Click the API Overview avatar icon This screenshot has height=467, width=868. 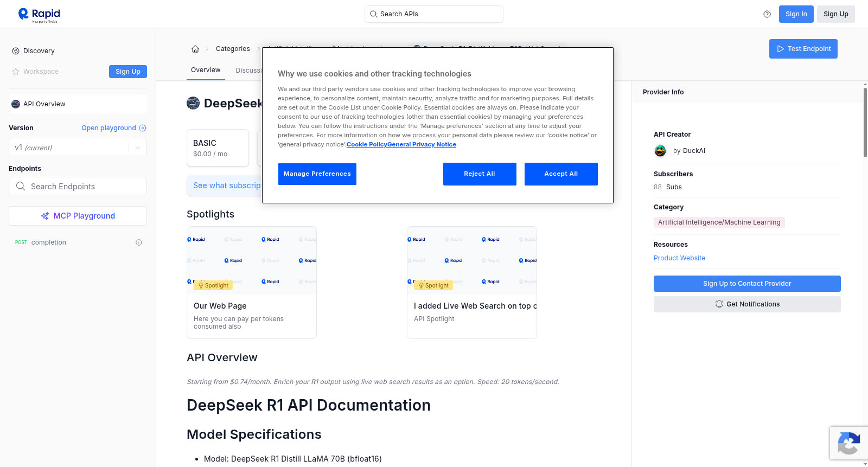coord(16,104)
